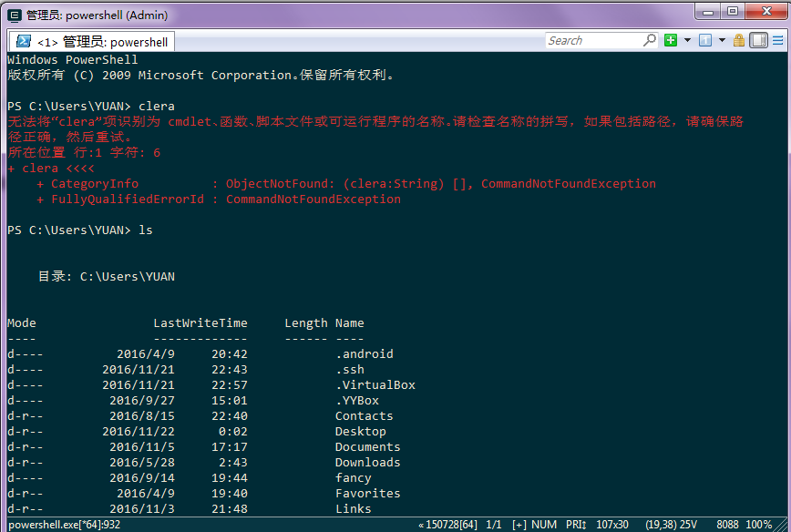The image size is (791, 532).
Task: Click the 'fancy' folder name
Action: point(354,478)
